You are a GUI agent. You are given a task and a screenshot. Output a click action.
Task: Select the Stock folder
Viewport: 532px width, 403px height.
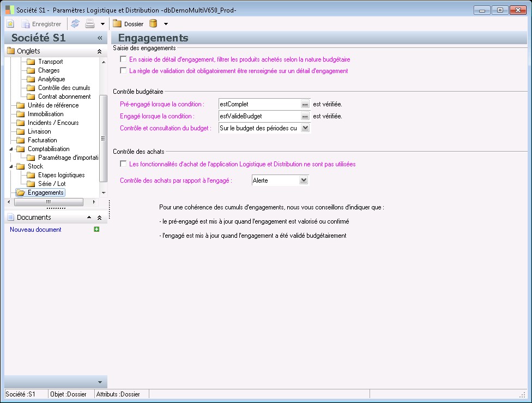pos(35,166)
